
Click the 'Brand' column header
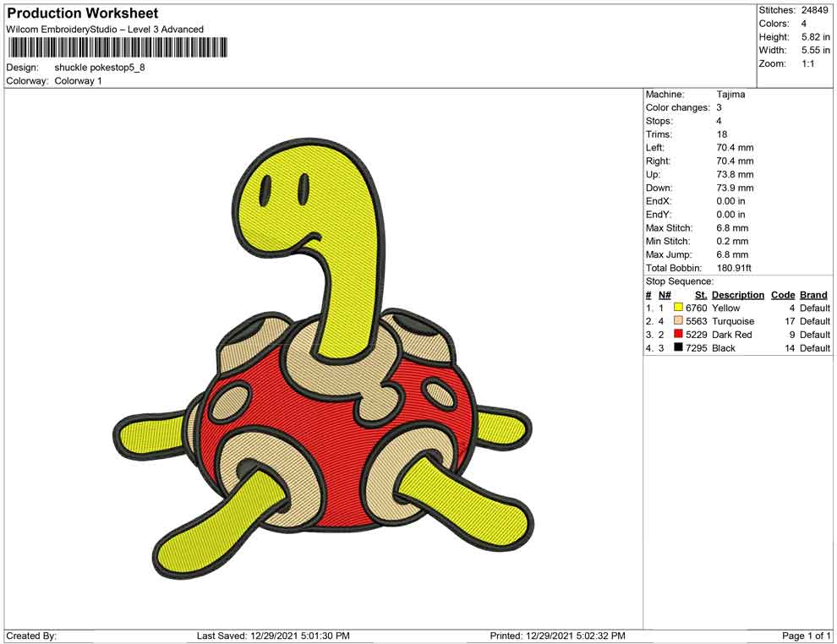(x=813, y=294)
